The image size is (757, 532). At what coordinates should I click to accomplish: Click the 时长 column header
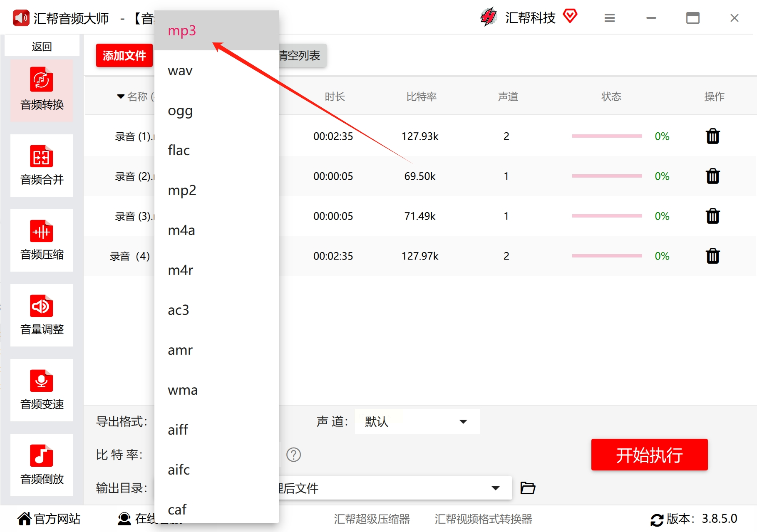click(335, 97)
